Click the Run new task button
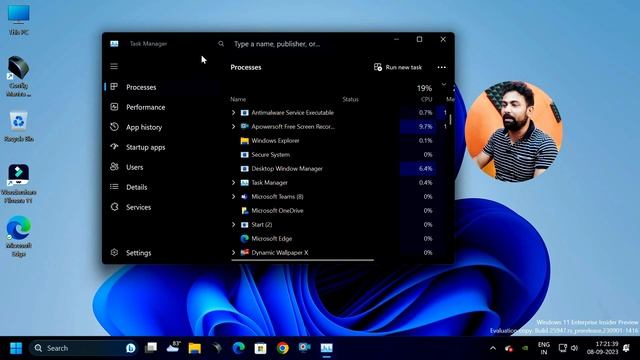The image size is (640, 360). point(398,67)
